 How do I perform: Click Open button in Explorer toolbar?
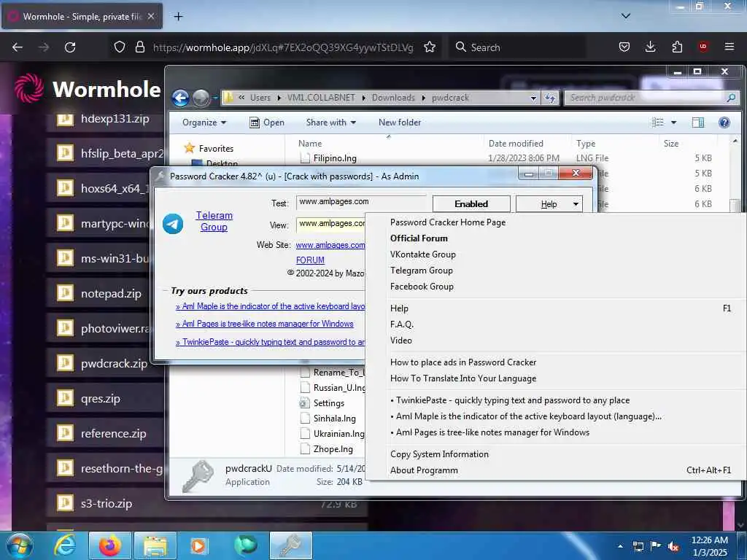[267, 122]
